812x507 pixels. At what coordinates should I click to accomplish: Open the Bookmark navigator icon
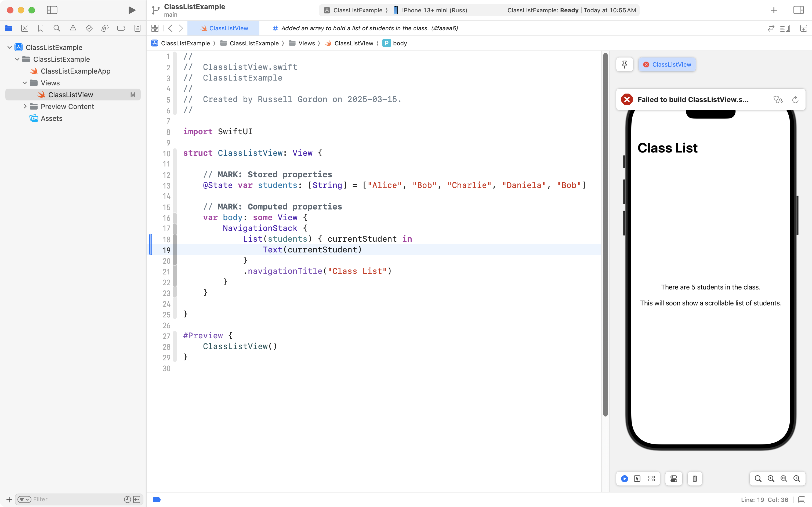point(41,28)
